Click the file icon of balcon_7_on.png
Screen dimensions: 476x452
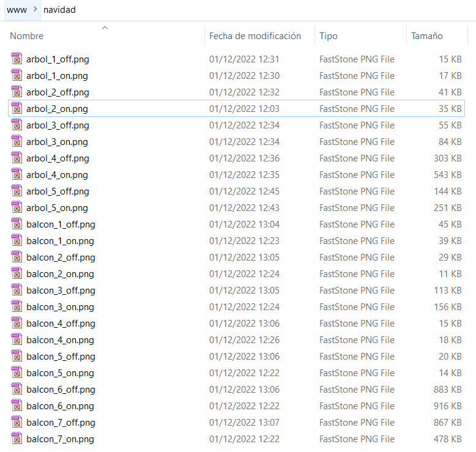click(17, 439)
